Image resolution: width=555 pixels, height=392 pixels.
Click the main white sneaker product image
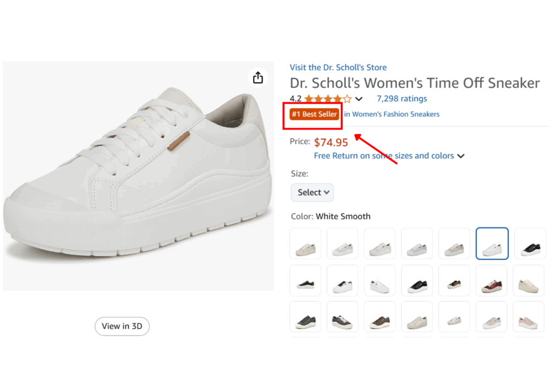point(138,176)
